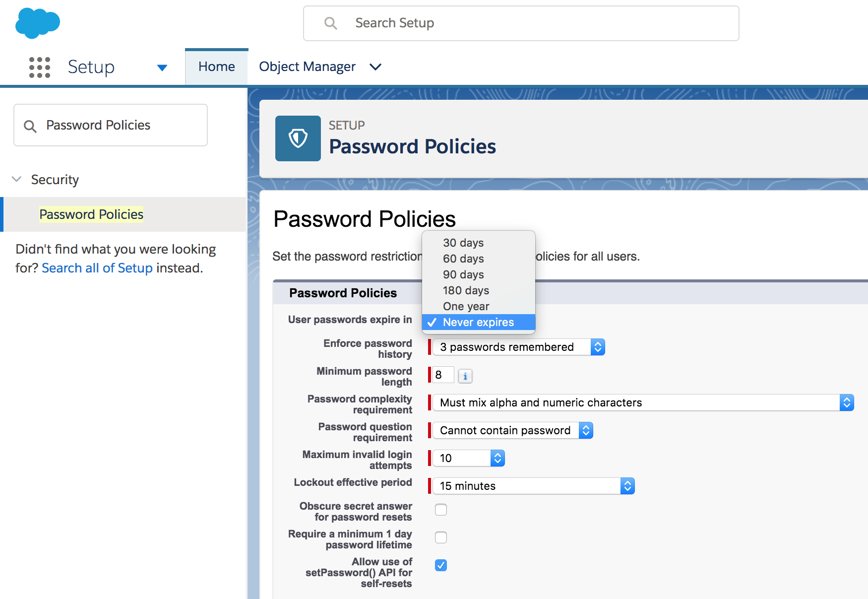
Task: Click the Security section label
Action: click(x=55, y=180)
